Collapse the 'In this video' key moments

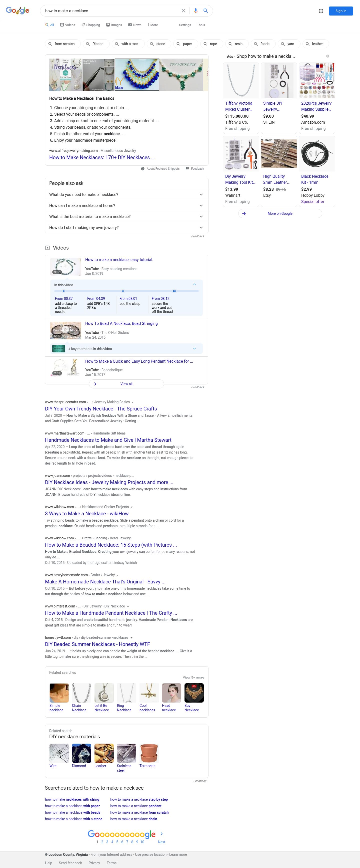tap(194, 285)
